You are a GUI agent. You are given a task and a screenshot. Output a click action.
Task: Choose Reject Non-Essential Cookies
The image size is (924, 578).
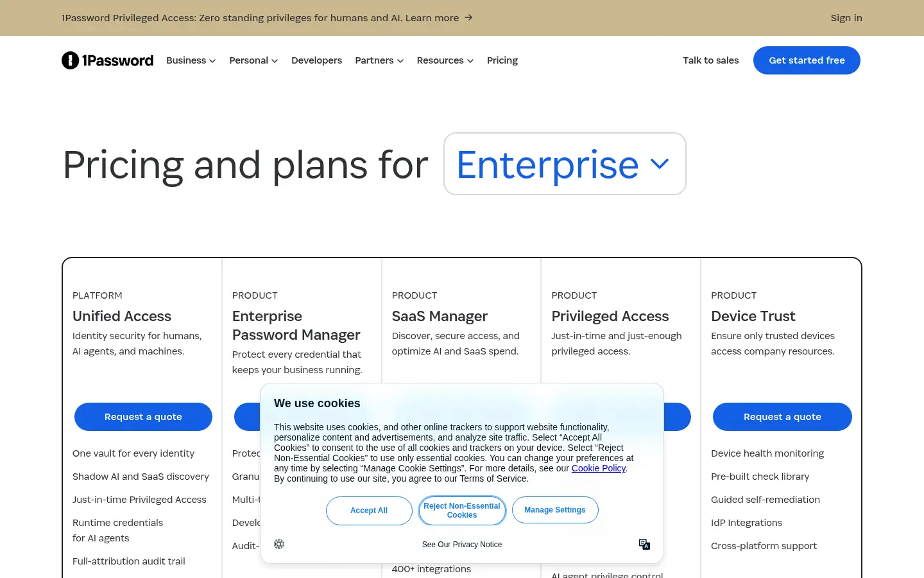462,511
